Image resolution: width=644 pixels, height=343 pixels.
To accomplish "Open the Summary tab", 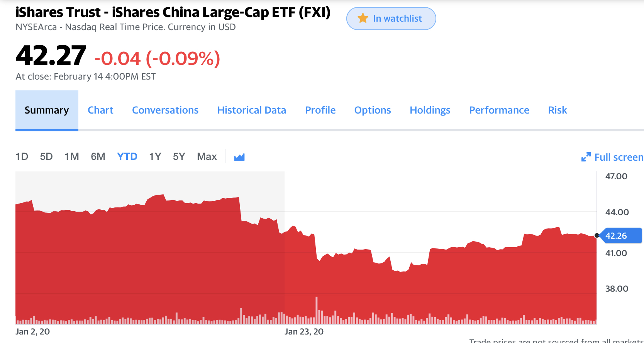I will coord(47,110).
